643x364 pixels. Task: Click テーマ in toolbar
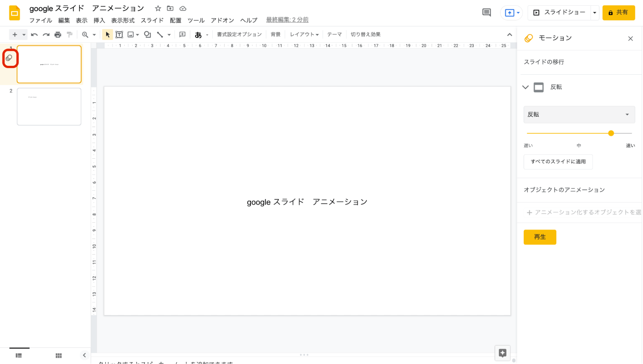point(334,34)
